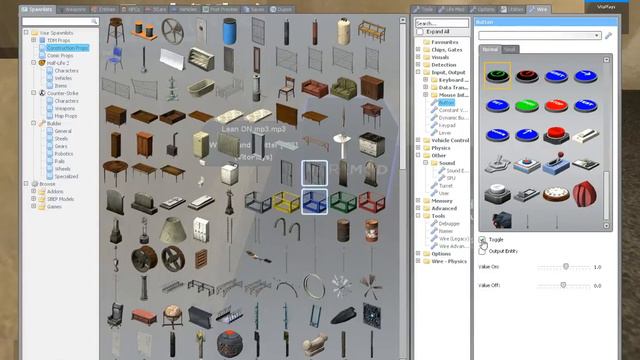The width and height of the screenshot is (640, 360).
Task: Switch to the Entities tab
Action: [x=104, y=9]
